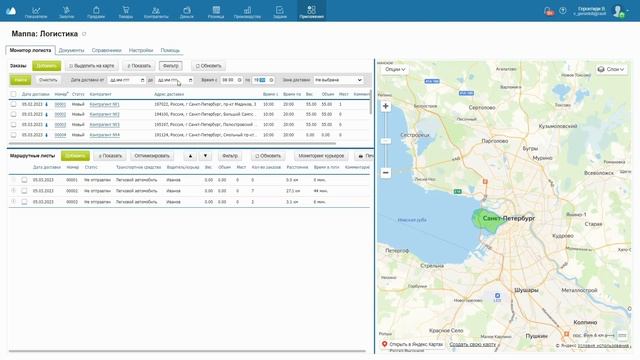Click the map ruler measurement icon
640x360 pixels.
point(622,335)
